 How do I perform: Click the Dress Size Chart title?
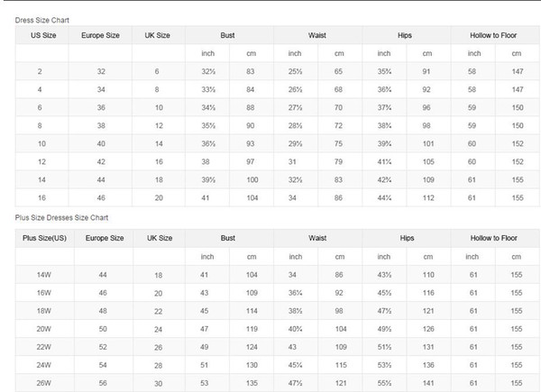tap(42, 20)
